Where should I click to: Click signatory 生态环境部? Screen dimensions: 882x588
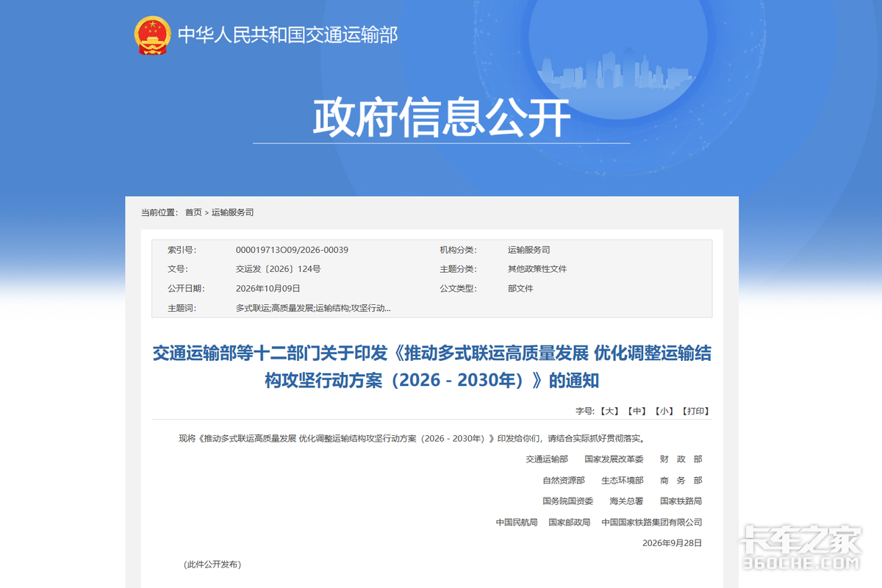[x=623, y=481]
